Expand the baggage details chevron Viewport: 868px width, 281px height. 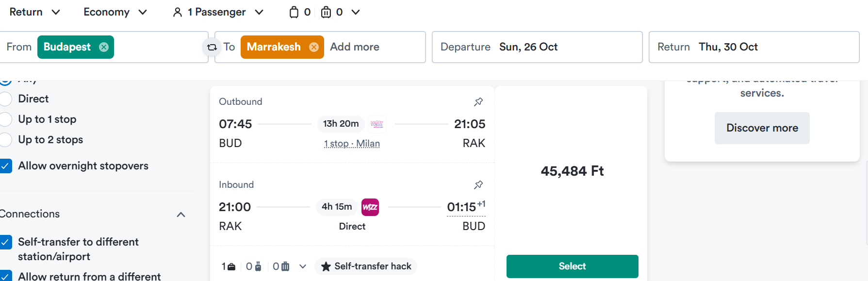[x=303, y=266]
